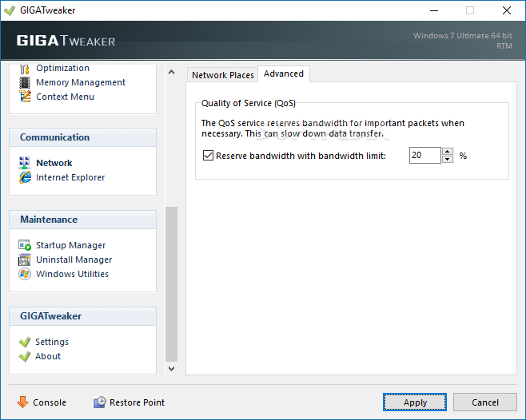Open the Console link

(x=50, y=402)
